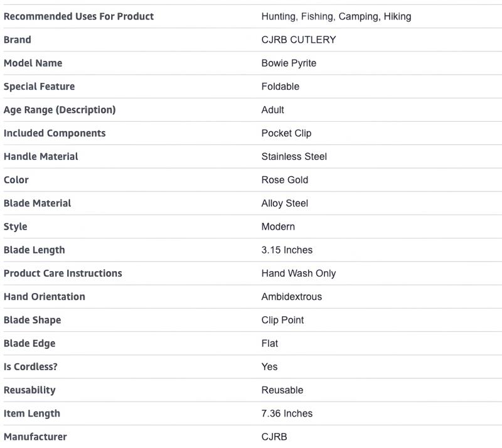The image size is (502, 448).
Task: Click the 'Clip Point' blade shape value
Action: tap(282, 320)
